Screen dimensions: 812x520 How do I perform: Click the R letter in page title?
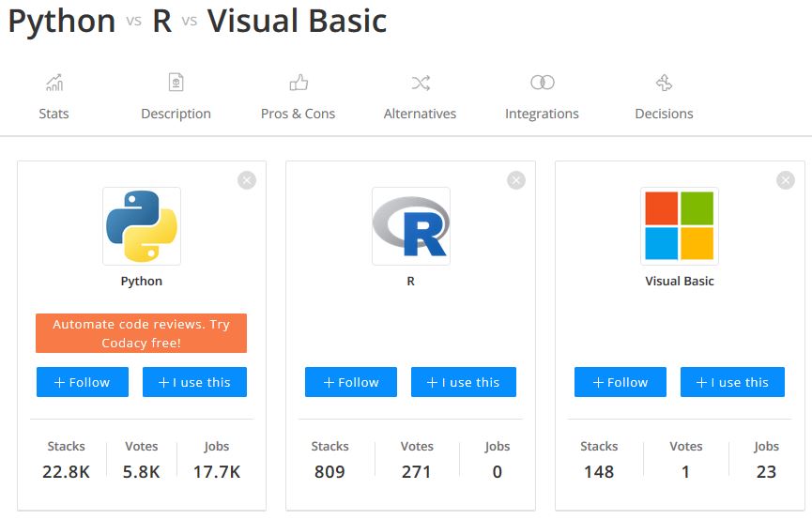(162, 21)
